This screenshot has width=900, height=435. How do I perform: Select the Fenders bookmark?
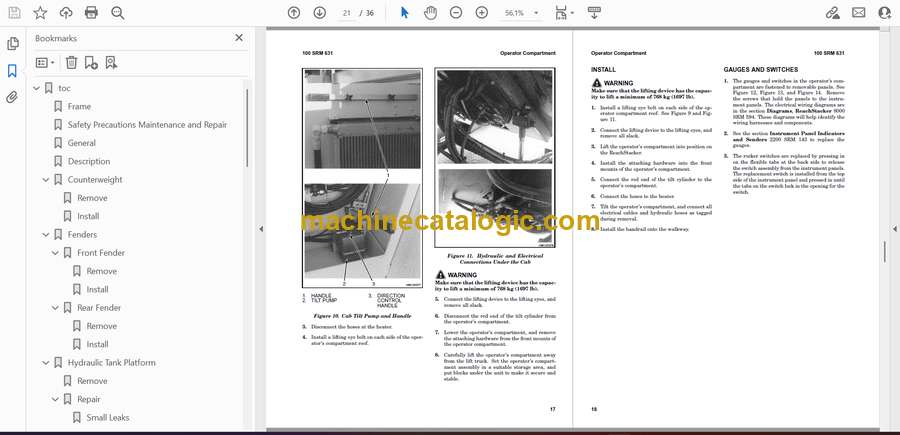coord(82,234)
